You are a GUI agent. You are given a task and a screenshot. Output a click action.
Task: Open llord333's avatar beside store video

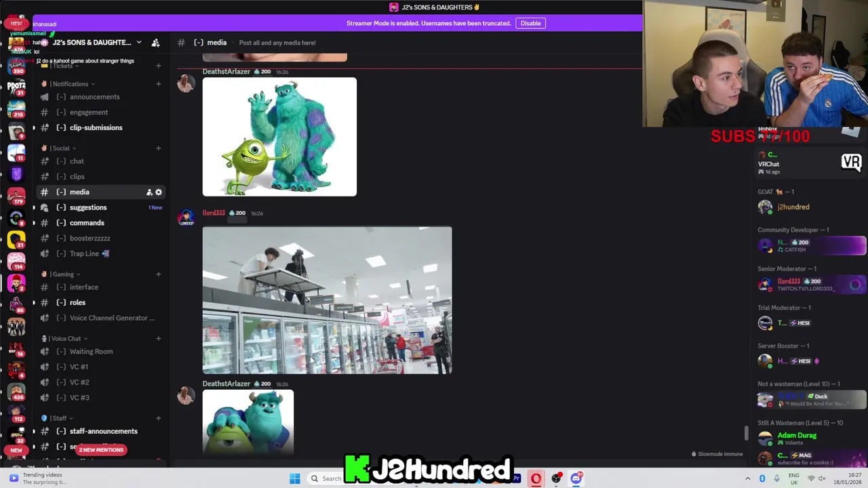pyautogui.click(x=185, y=218)
